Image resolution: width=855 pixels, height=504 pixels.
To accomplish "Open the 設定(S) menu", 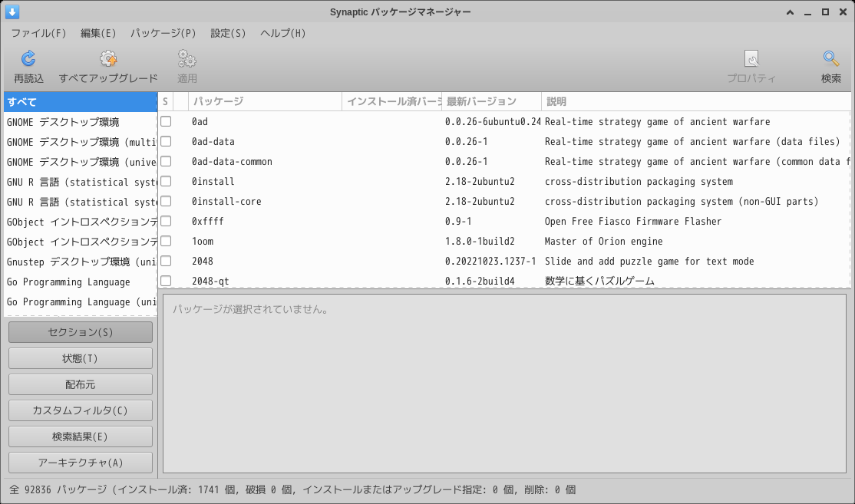I will pos(226,33).
